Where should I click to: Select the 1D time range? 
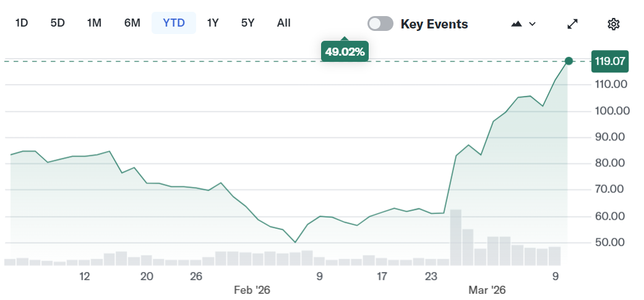[x=22, y=23]
